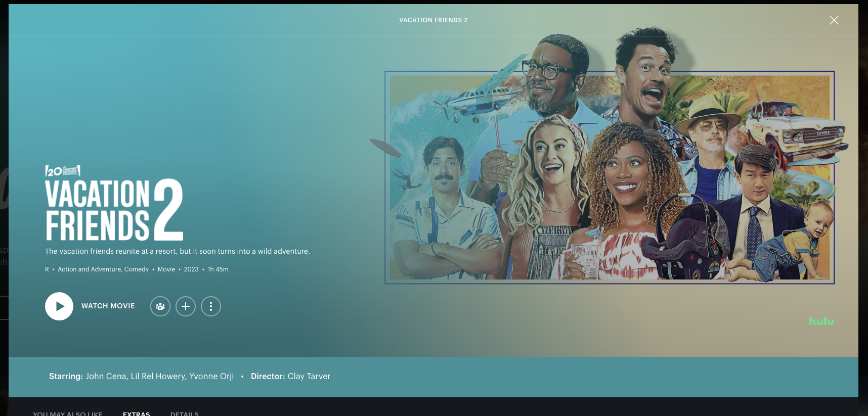Open the DETAILS tab

(x=185, y=413)
